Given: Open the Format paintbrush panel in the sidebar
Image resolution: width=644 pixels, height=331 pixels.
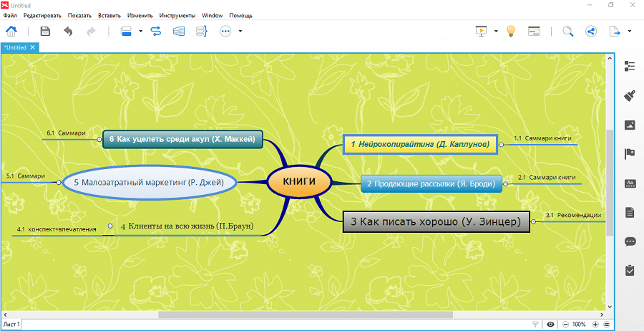Looking at the screenshot, I should pyautogui.click(x=630, y=95).
